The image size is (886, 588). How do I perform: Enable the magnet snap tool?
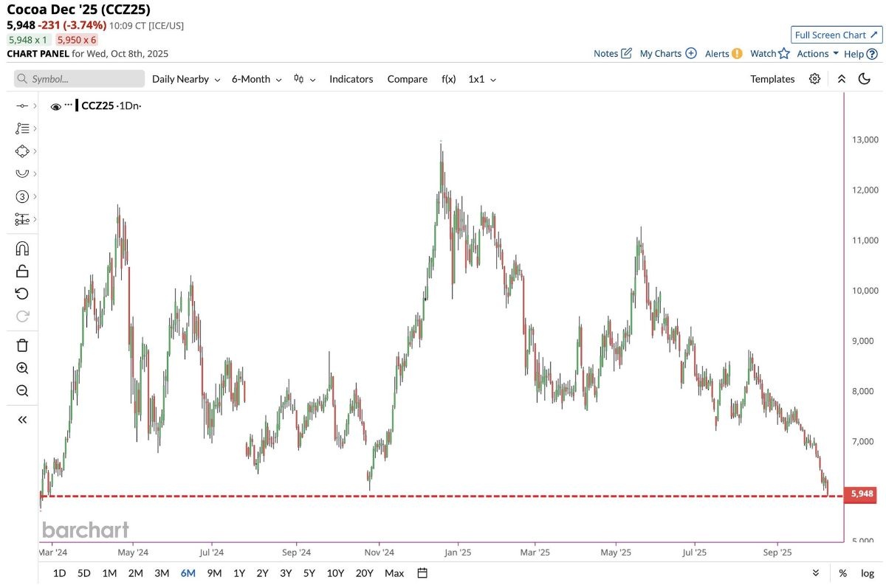click(x=22, y=249)
